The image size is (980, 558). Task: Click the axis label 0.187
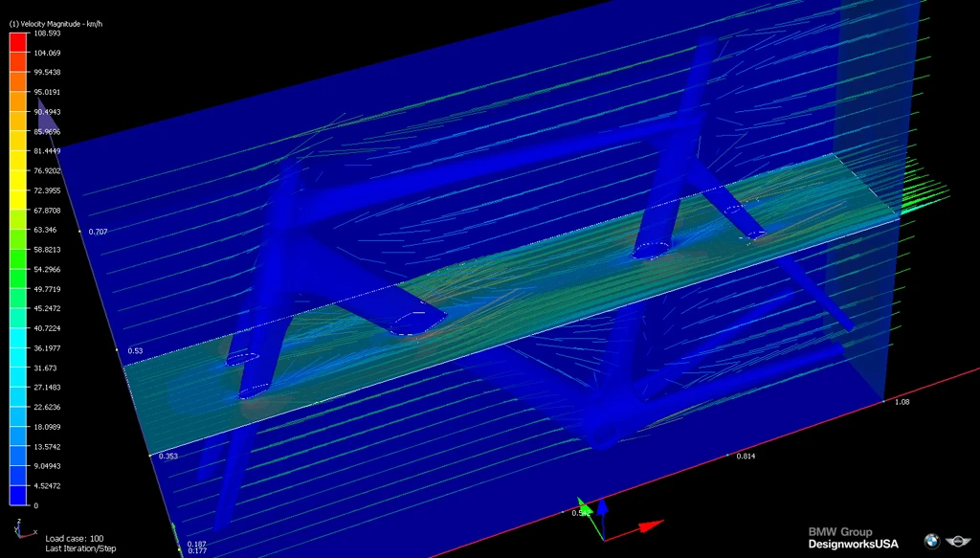196,545
